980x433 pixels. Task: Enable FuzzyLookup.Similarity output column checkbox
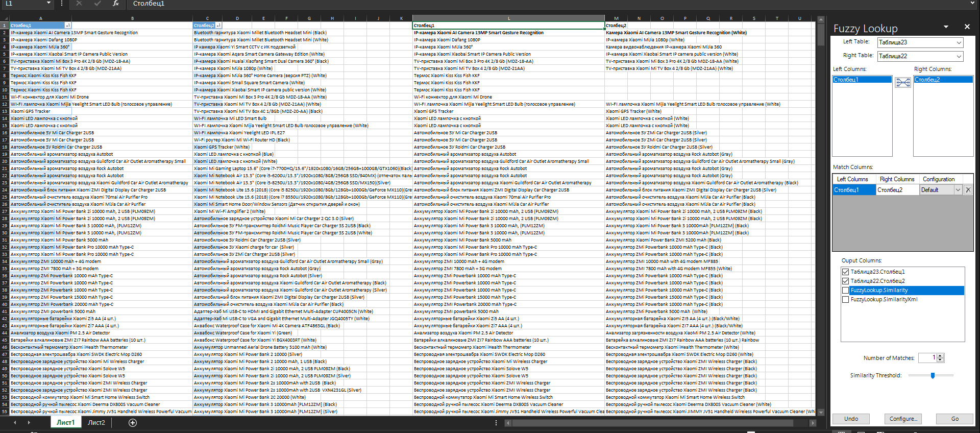coord(845,290)
